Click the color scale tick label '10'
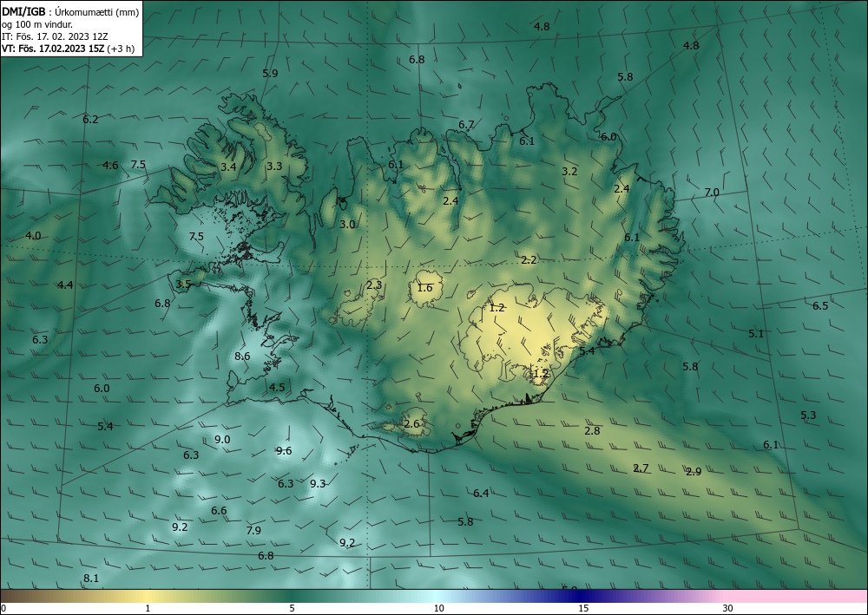 click(438, 608)
